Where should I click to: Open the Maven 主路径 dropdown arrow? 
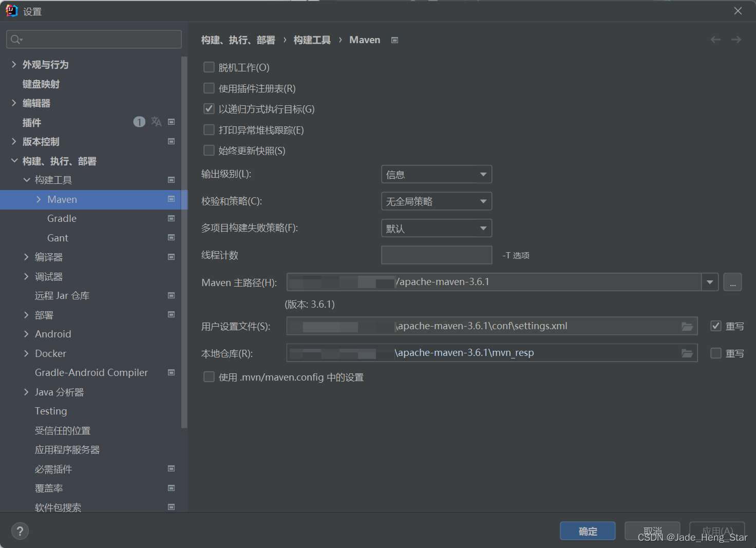[x=710, y=282]
